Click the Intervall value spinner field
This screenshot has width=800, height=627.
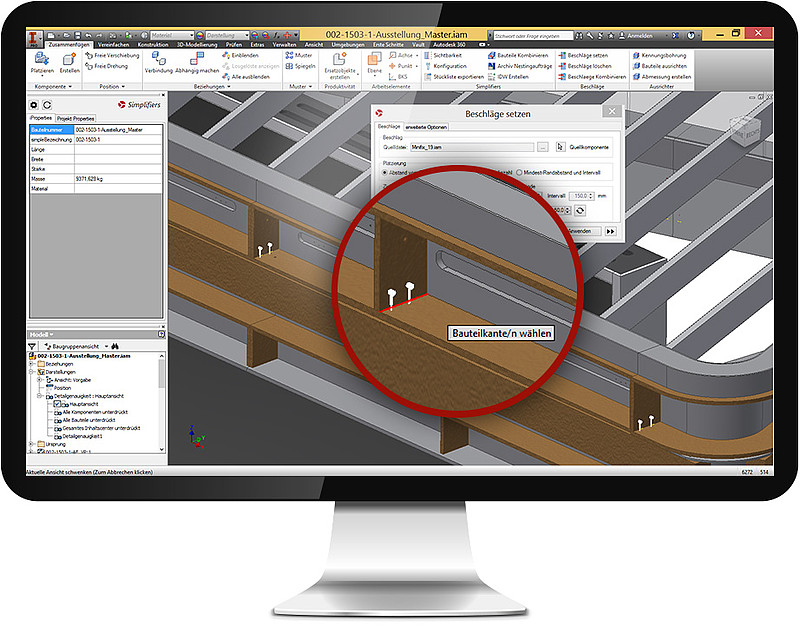point(582,196)
